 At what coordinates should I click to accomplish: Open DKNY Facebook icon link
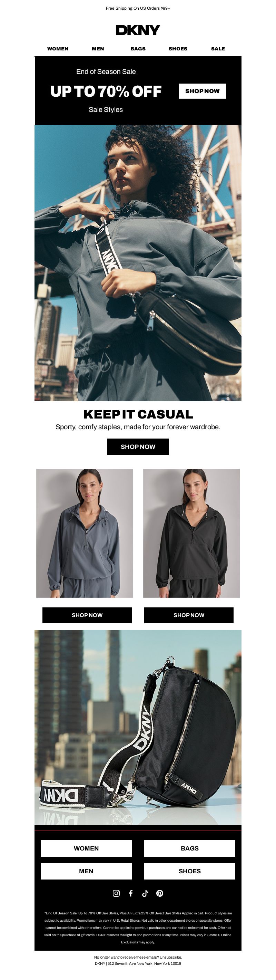(131, 893)
